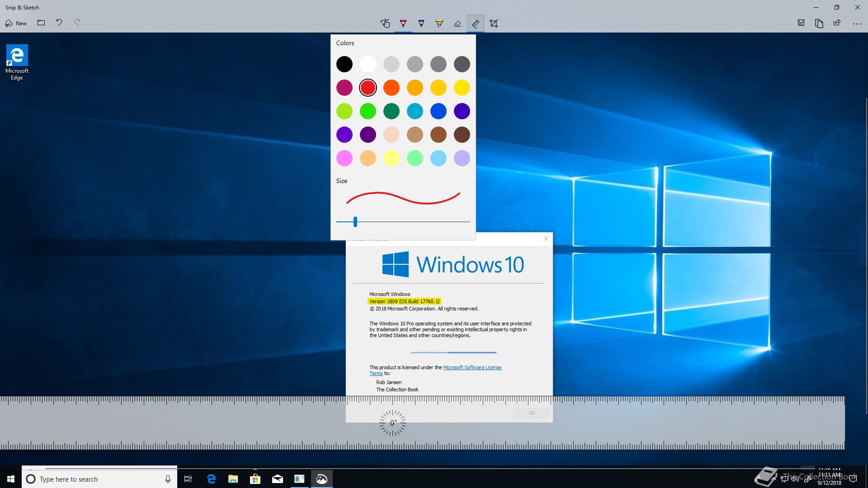Image resolution: width=868 pixels, height=488 pixels.
Task: Toggle the Ruler tool
Action: click(x=476, y=23)
